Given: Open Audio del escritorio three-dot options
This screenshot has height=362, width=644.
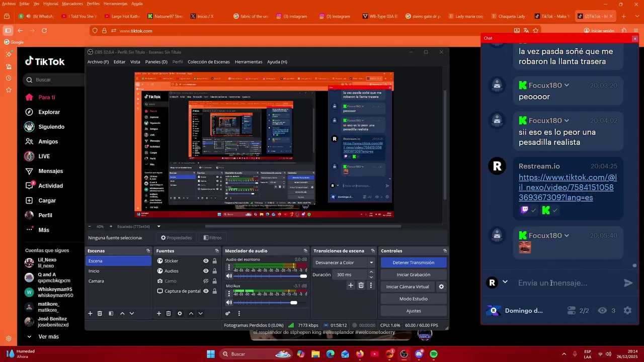Looking at the screenshot, I should click(x=228, y=266).
